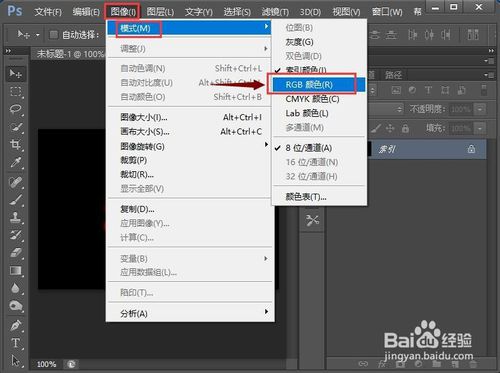500x373 pixels.
Task: Toggle lock image pixels brush icon
Action: click(376, 128)
